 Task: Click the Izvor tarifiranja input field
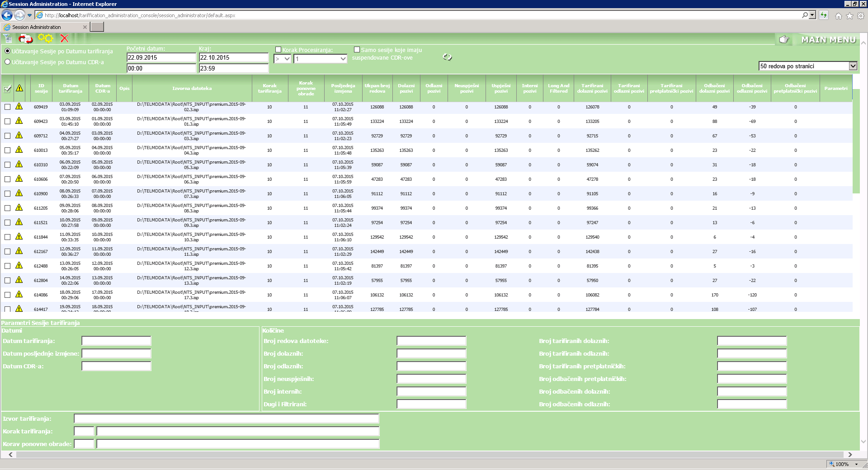pos(226,418)
